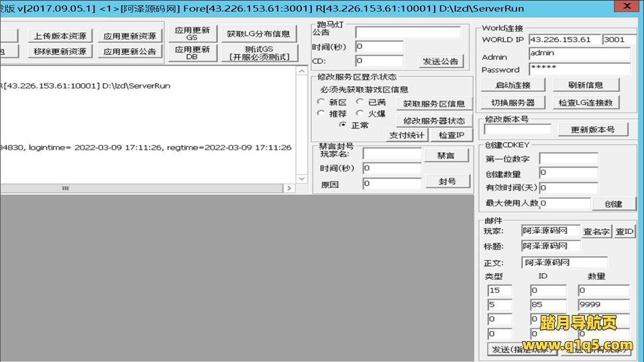
Task: Click the log panel horizontal scrollbar right arrow
Action: pyautogui.click(x=289, y=188)
